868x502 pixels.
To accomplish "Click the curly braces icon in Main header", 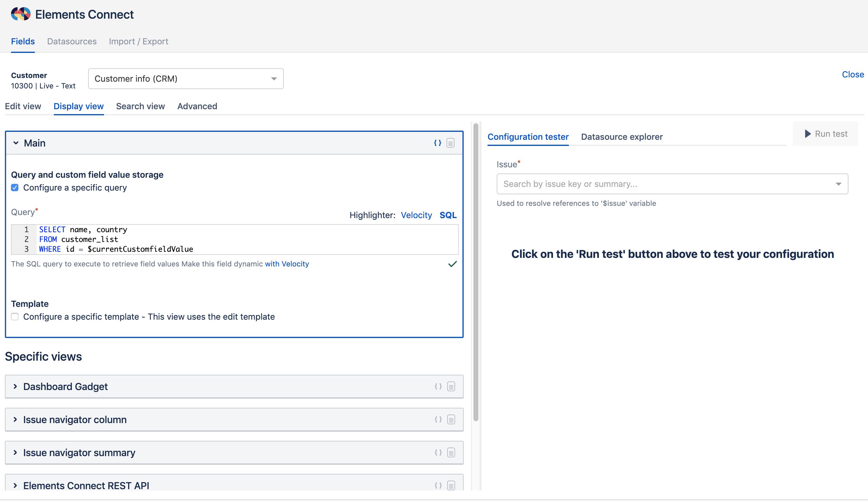I will [x=437, y=143].
